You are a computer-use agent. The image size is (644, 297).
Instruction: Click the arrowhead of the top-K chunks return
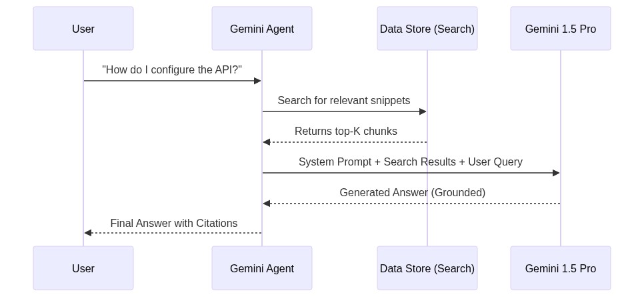(x=267, y=142)
